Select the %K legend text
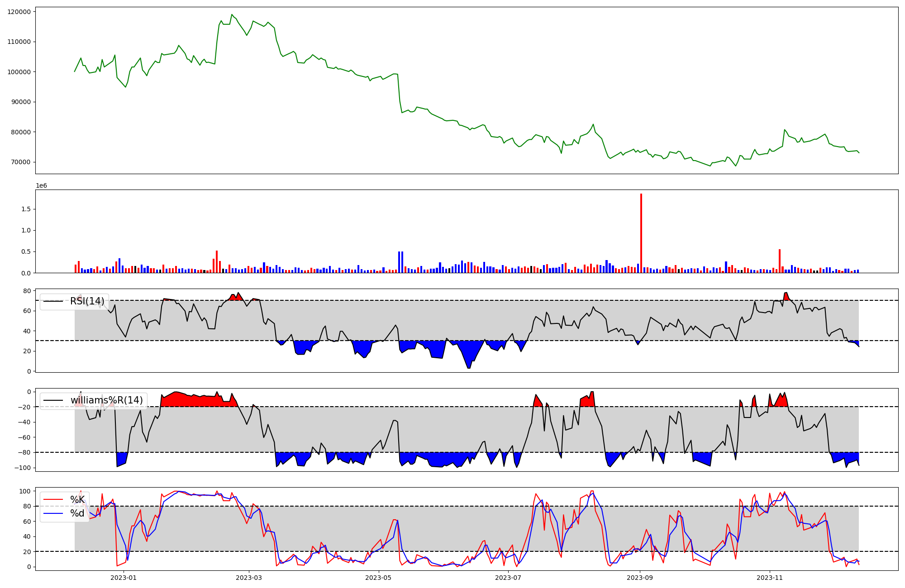This screenshot has width=905, height=588. coord(77,499)
